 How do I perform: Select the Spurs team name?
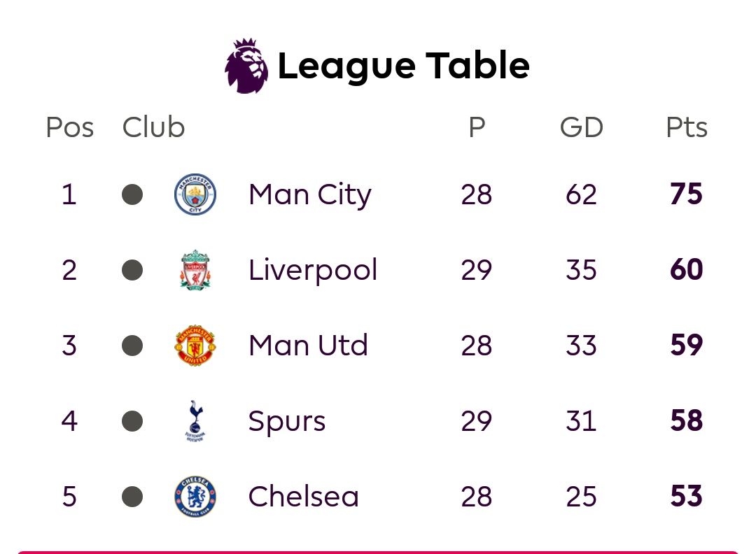point(287,422)
